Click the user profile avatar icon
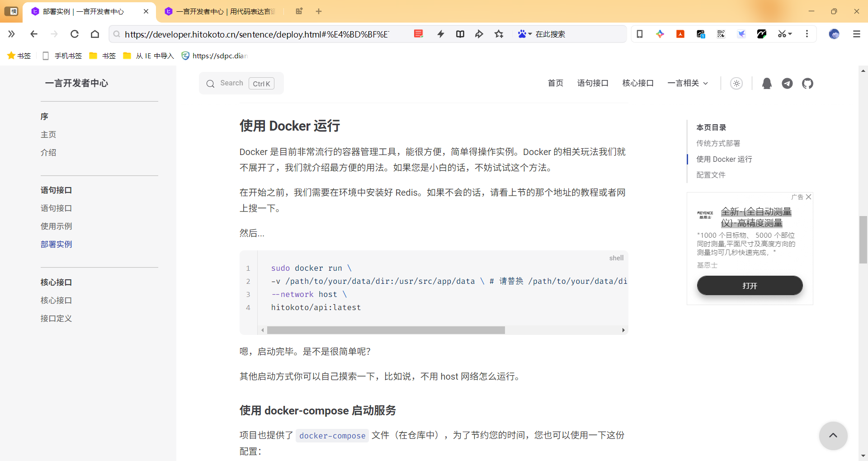 pos(834,34)
